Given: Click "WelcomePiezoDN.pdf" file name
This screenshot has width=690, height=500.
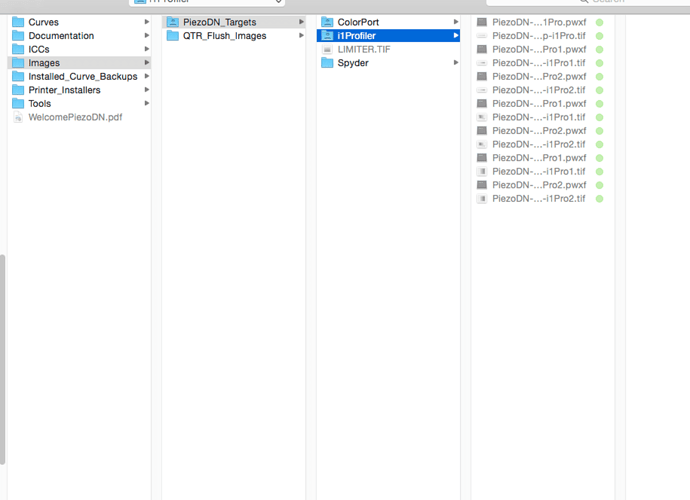Looking at the screenshot, I should (75, 118).
